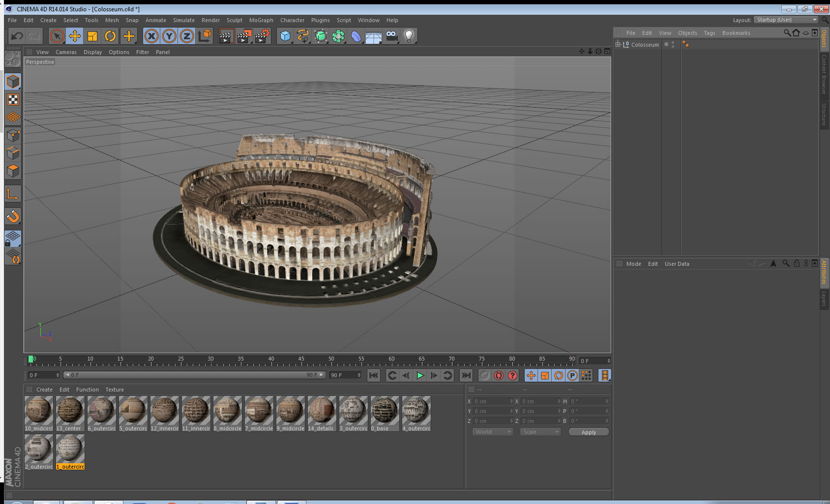The image size is (830, 504).
Task: Toggle Y axis lock
Action: tap(169, 36)
